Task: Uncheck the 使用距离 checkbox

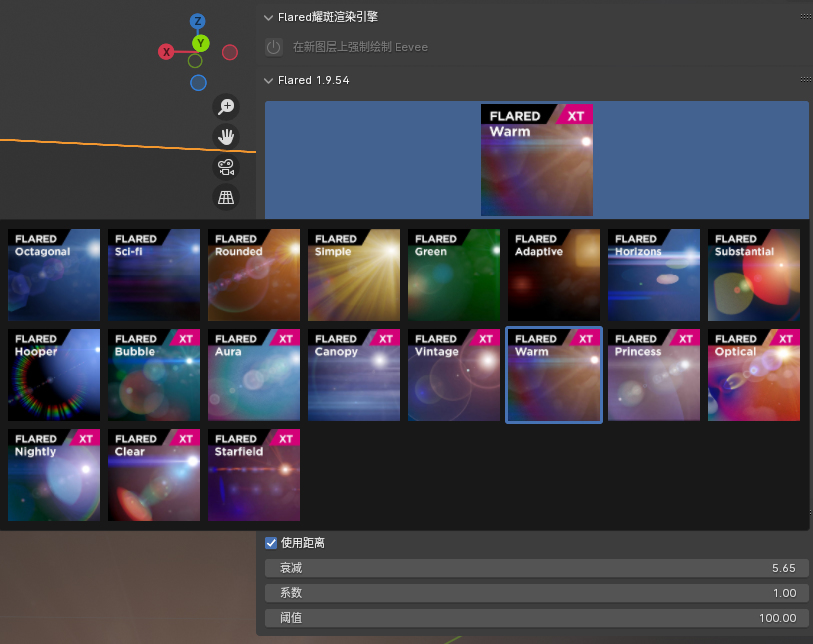Action: (271, 543)
